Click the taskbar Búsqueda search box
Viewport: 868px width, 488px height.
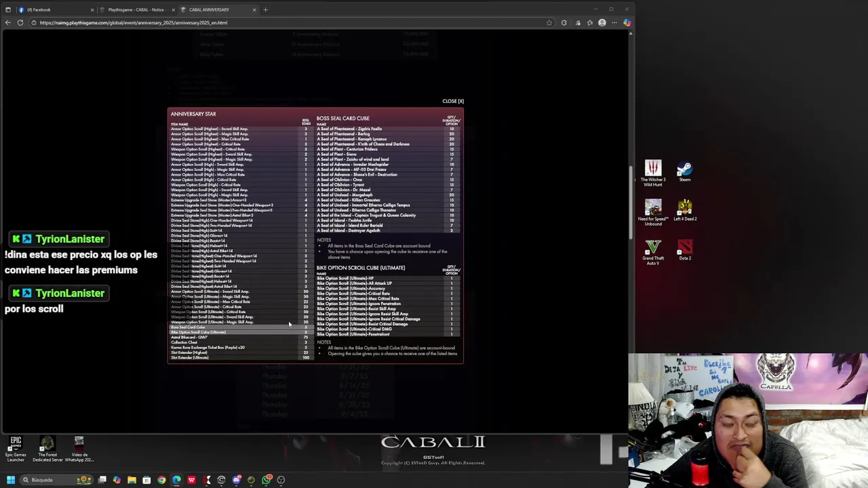click(57, 480)
